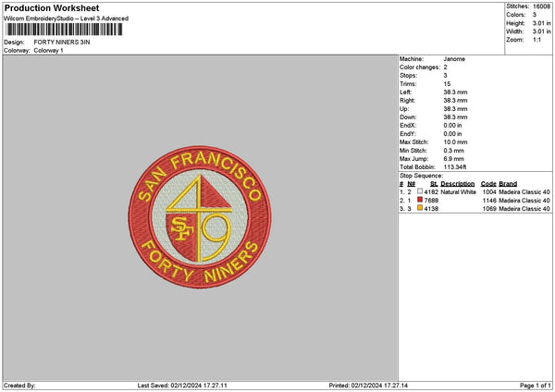This screenshot has height=392, width=555.
Task: Click the Max Stitch value 10.0 mm
Action: (455, 141)
